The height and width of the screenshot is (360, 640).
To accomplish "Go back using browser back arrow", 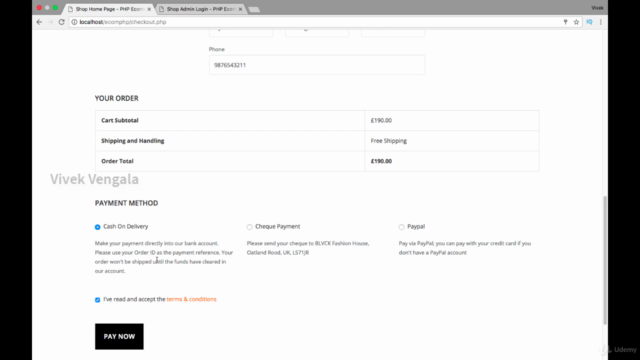I will (39, 22).
